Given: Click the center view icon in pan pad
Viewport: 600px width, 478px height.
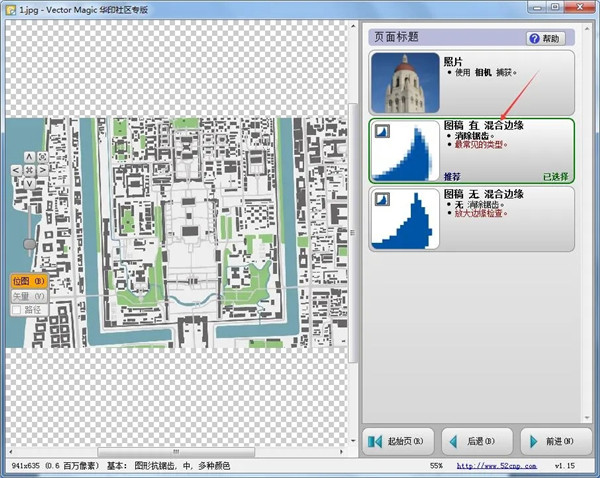Looking at the screenshot, I should pos(28,170).
